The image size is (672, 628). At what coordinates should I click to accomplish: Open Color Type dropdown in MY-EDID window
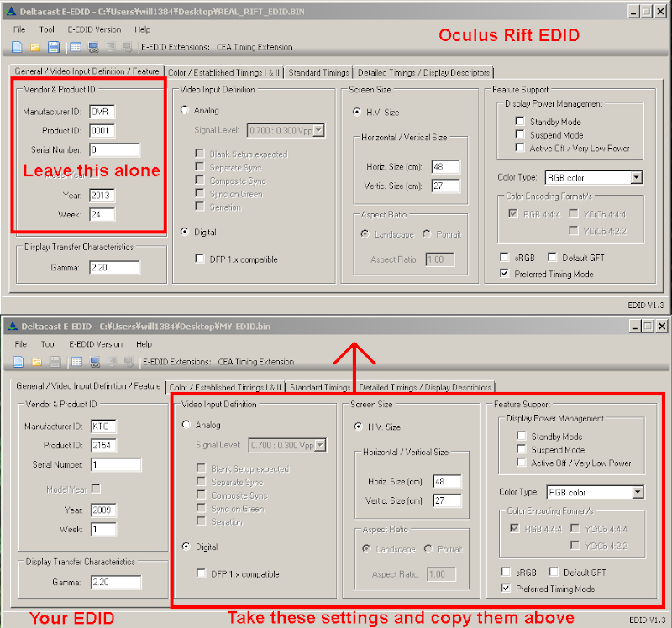pos(638,492)
